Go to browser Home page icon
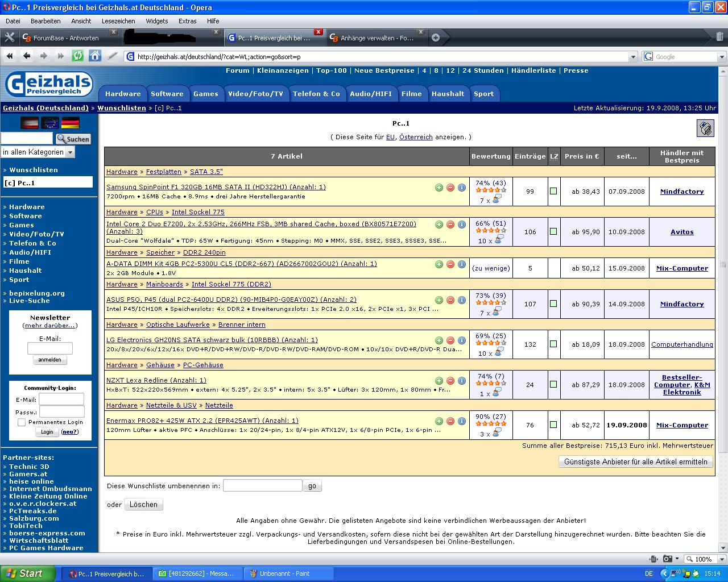The width and height of the screenshot is (728, 582). pyautogui.click(x=95, y=56)
